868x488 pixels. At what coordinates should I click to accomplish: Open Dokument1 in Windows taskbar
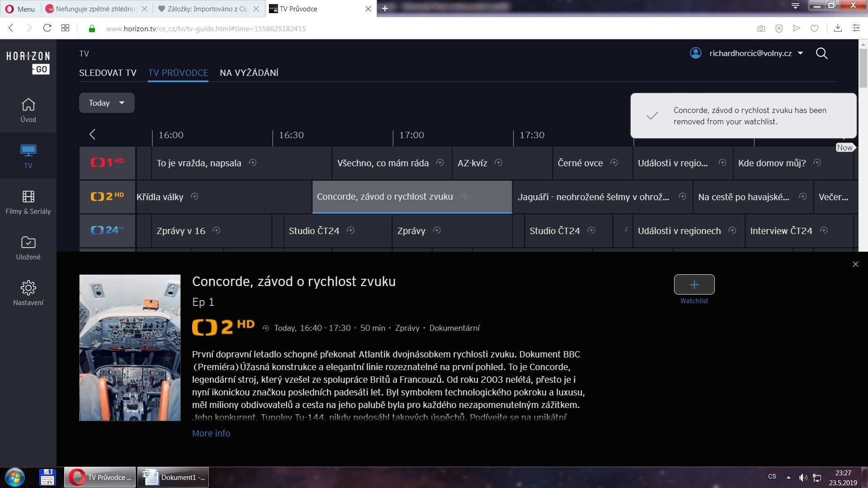point(173,477)
